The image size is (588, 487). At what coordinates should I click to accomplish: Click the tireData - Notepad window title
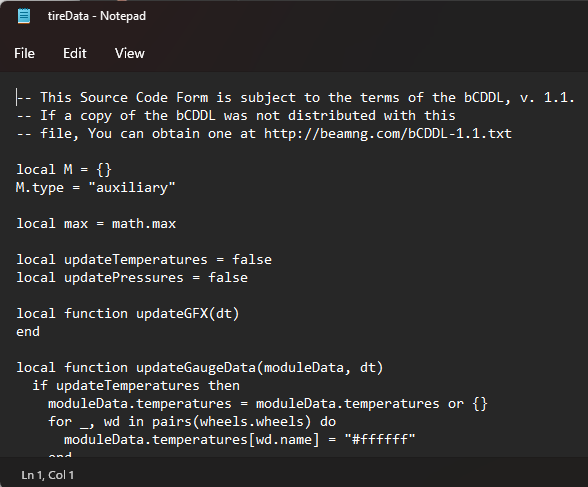coord(97,16)
